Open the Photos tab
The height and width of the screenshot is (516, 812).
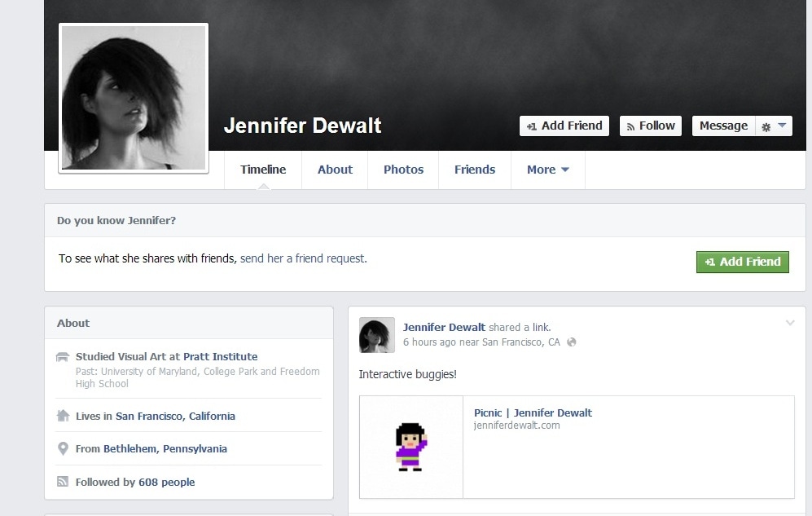tap(403, 170)
